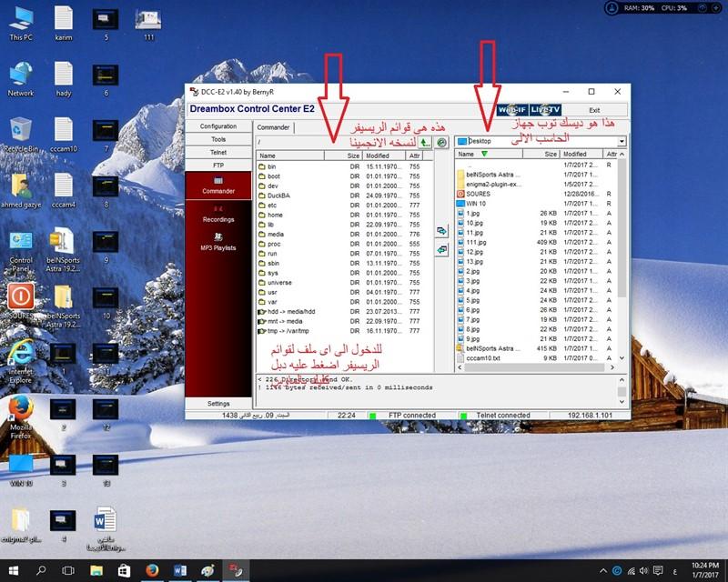This screenshot has height=582, width=728.
Task: Open MP3 Playlists in the sidebar
Action: tap(218, 242)
